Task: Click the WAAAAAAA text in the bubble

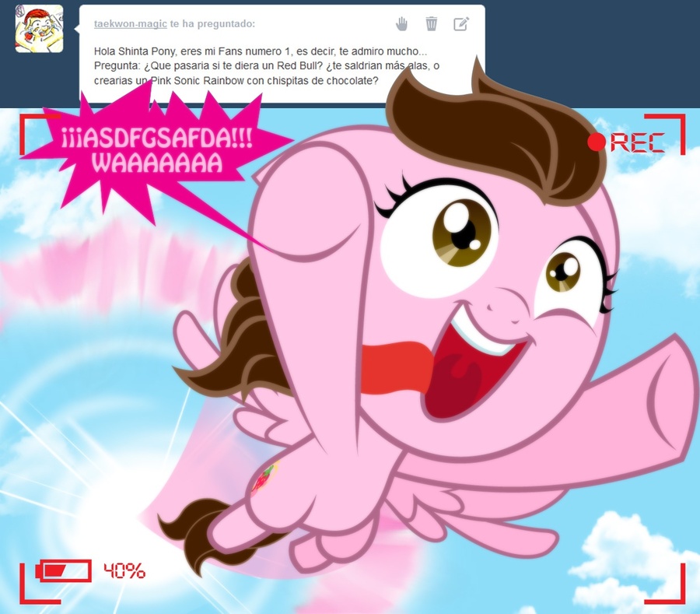Action: 157,163
